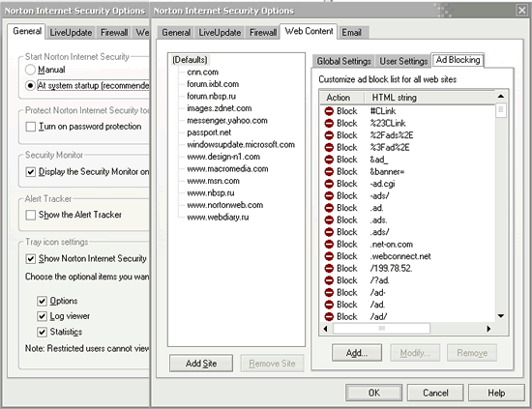This screenshot has height=409, width=532.
Task: Select the Ad Blocking sub-tab
Action: tap(458, 60)
